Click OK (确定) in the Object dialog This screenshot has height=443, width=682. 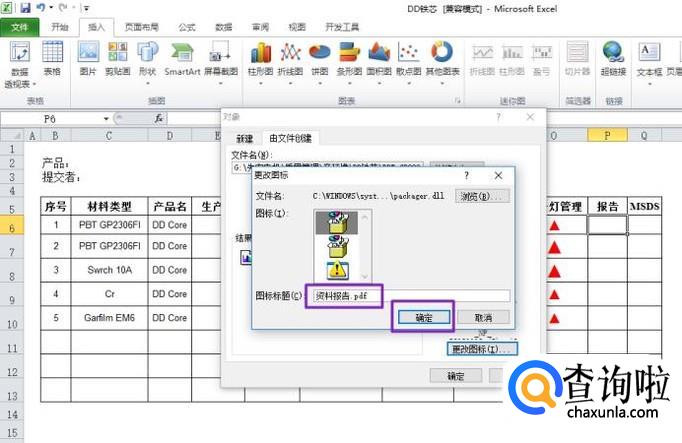click(x=456, y=376)
